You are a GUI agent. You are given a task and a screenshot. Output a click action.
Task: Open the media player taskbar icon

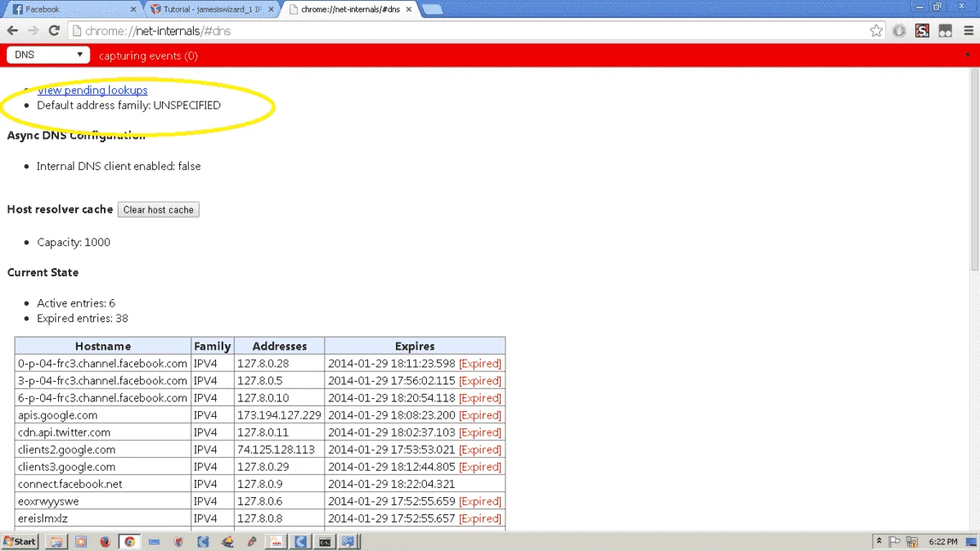pyautogui.click(x=81, y=542)
